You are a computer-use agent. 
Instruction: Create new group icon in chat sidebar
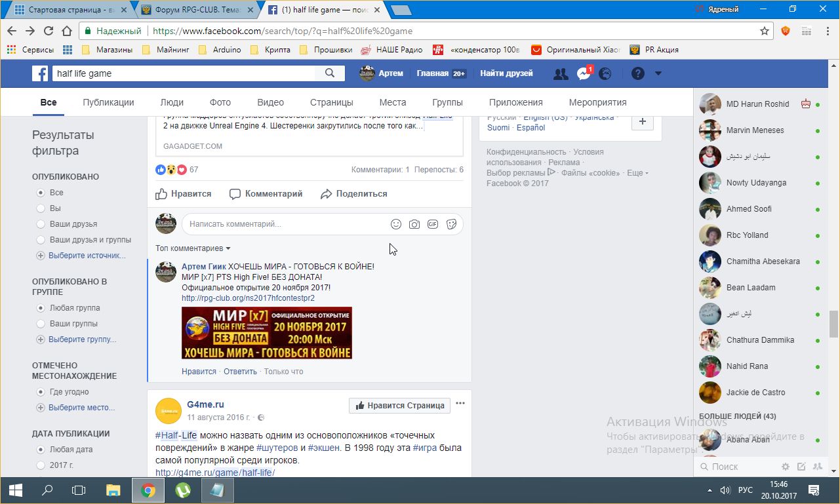click(x=817, y=467)
